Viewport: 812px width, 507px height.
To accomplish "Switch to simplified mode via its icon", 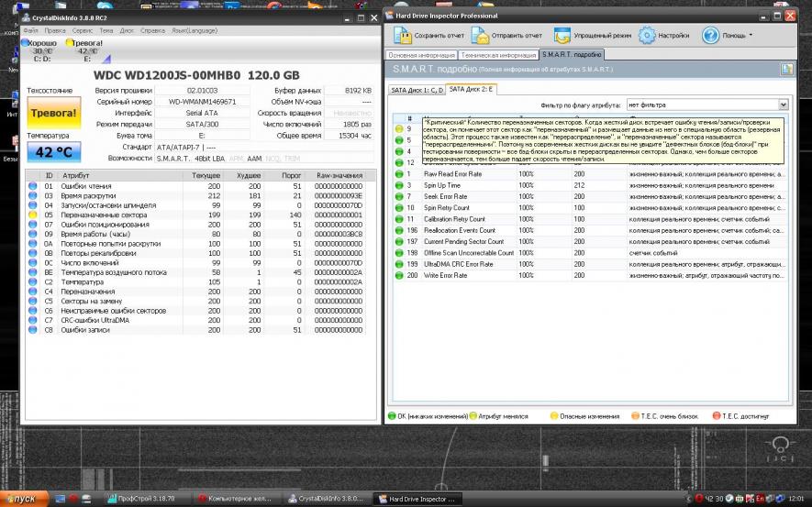I will click(562, 35).
